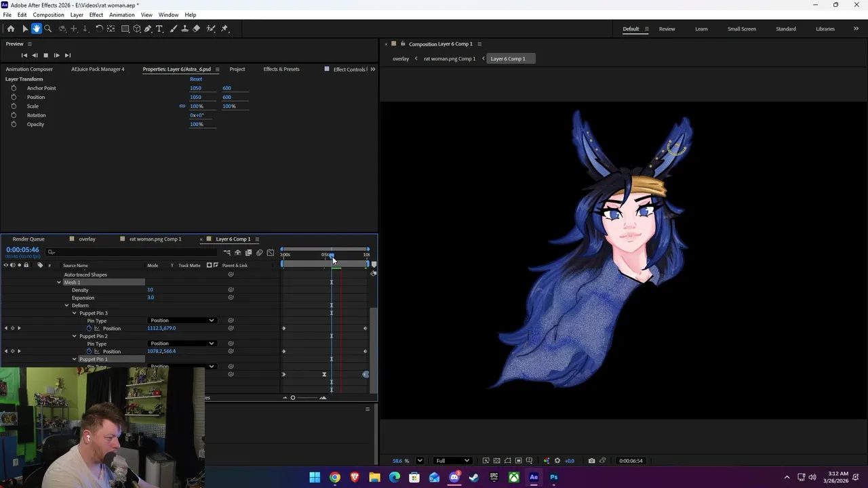868x488 pixels.
Task: Open the viewer magnification dropdown
Action: coord(420,461)
